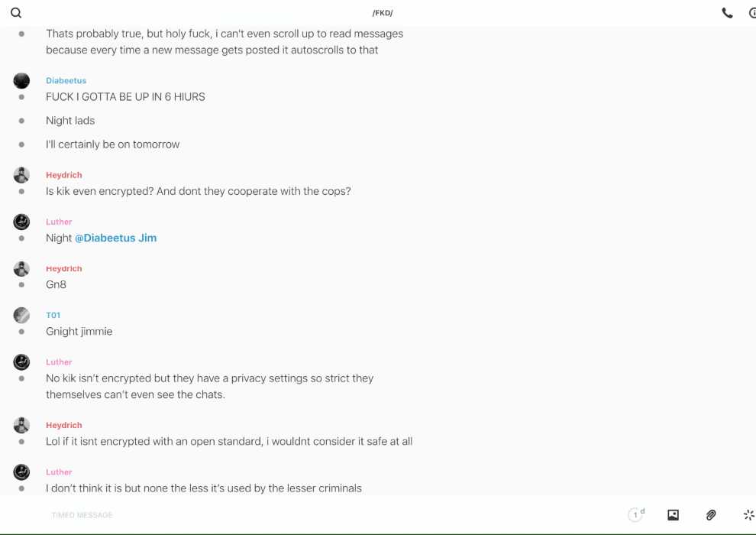Image resolution: width=756 pixels, height=535 pixels.
Task: Set the 1d message expiration timer
Action: (636, 515)
